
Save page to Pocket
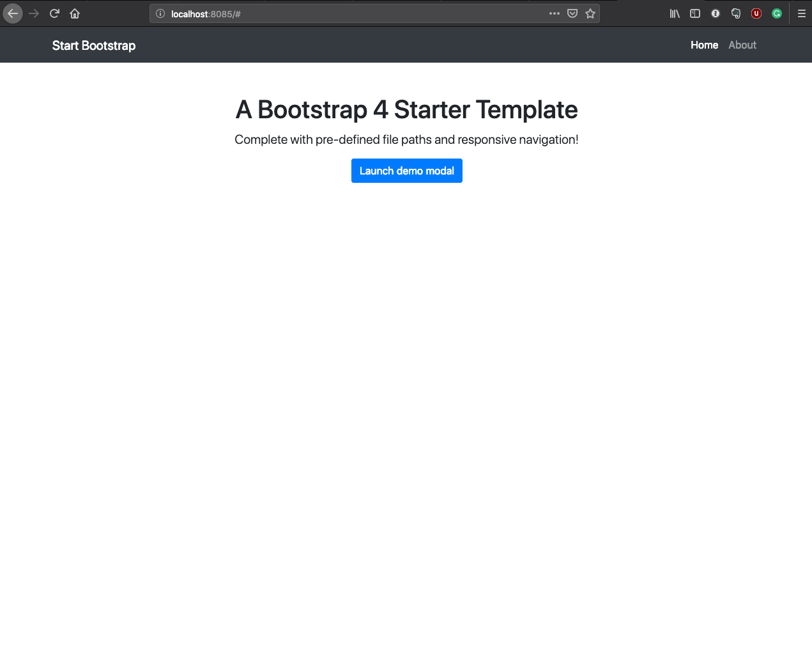tap(572, 13)
